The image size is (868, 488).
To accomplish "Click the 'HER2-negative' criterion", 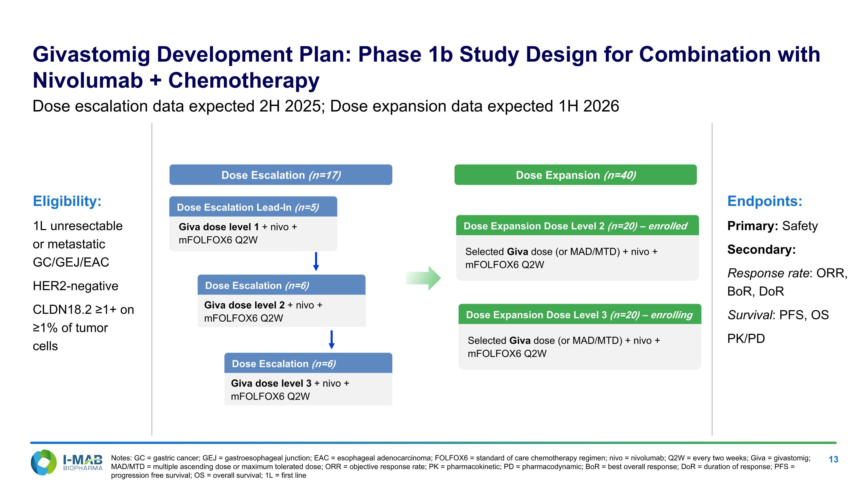I will (76, 286).
